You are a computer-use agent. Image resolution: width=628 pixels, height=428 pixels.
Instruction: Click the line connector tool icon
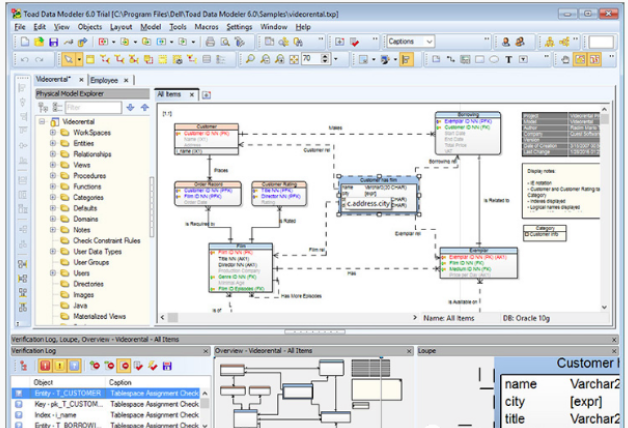coord(451,60)
